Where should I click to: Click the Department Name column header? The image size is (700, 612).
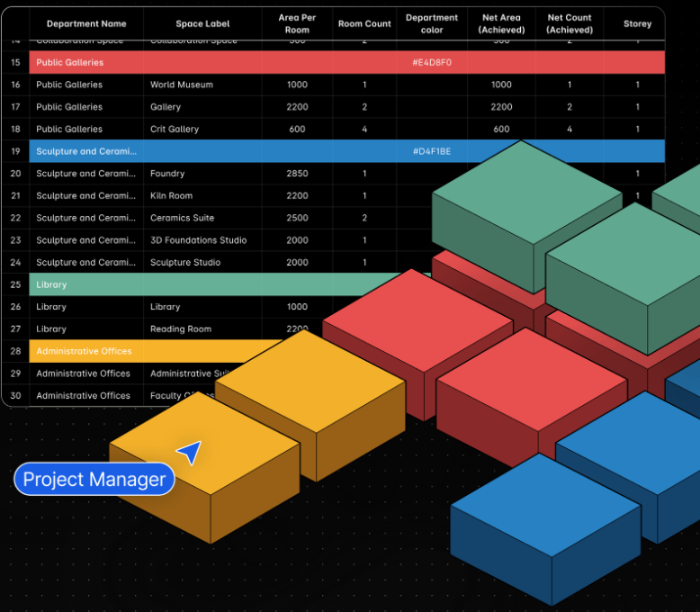[x=86, y=24]
